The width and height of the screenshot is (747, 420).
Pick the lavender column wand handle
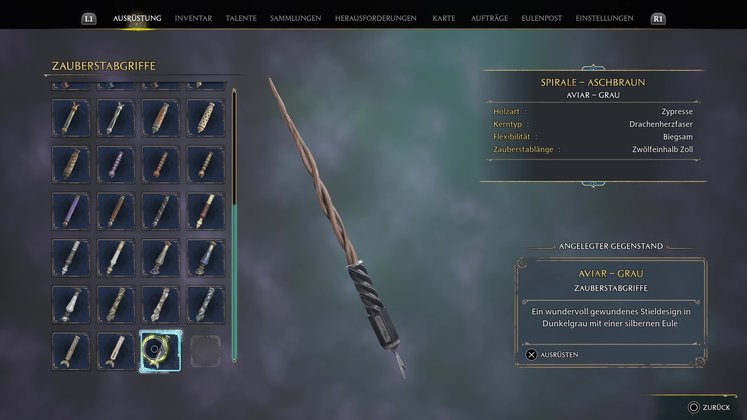click(71, 211)
